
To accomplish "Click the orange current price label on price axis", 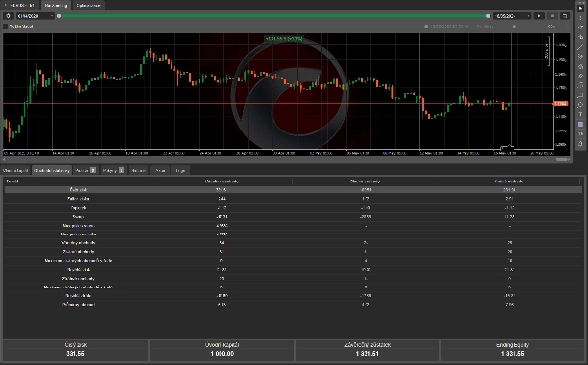I will [x=561, y=103].
